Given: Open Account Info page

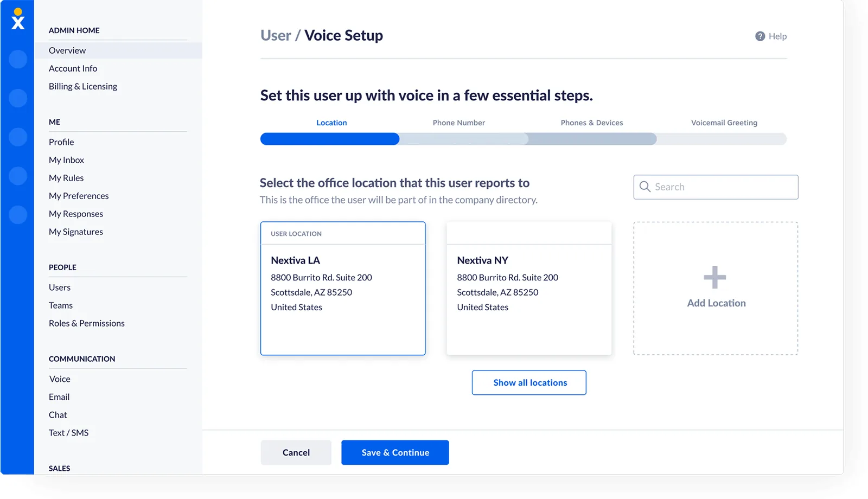Looking at the screenshot, I should click(73, 68).
